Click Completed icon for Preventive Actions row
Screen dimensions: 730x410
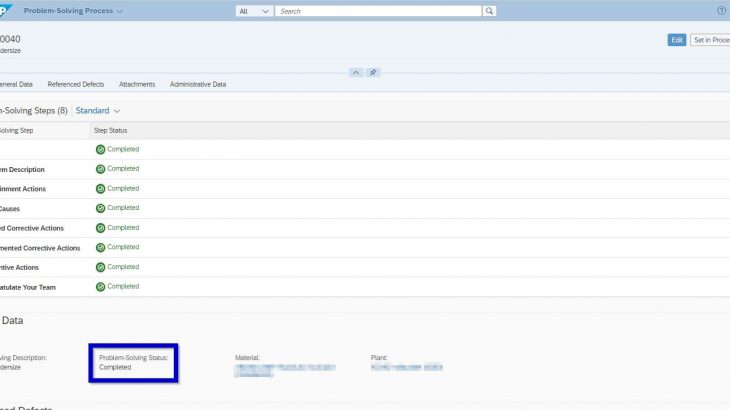[x=100, y=267]
